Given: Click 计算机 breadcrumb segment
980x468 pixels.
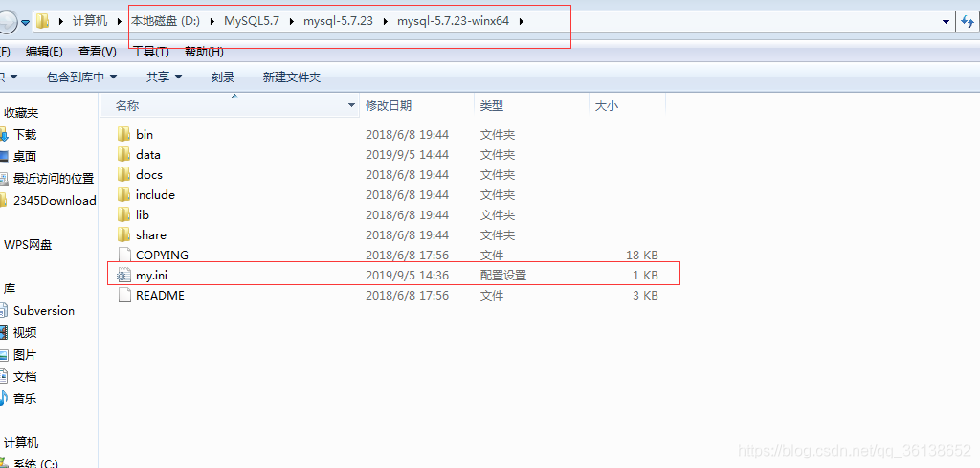Looking at the screenshot, I should 89,21.
